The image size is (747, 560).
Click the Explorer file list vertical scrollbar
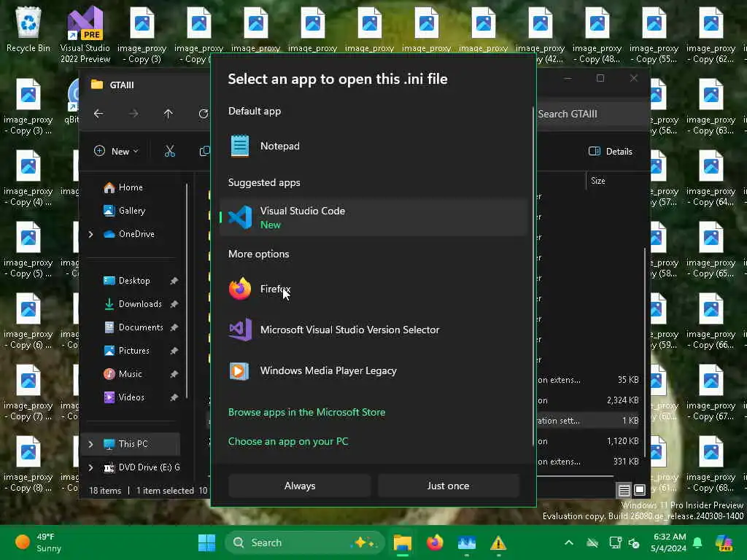coord(646,352)
